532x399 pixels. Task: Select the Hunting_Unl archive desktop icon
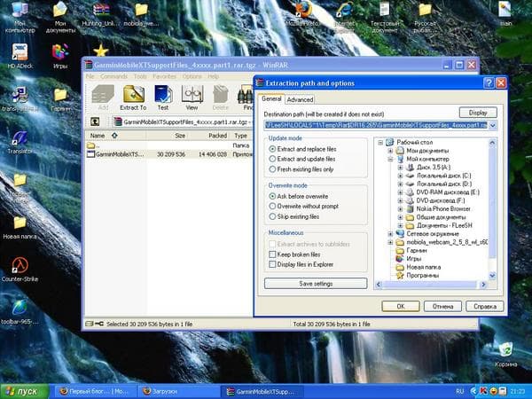pyautogui.click(x=101, y=14)
